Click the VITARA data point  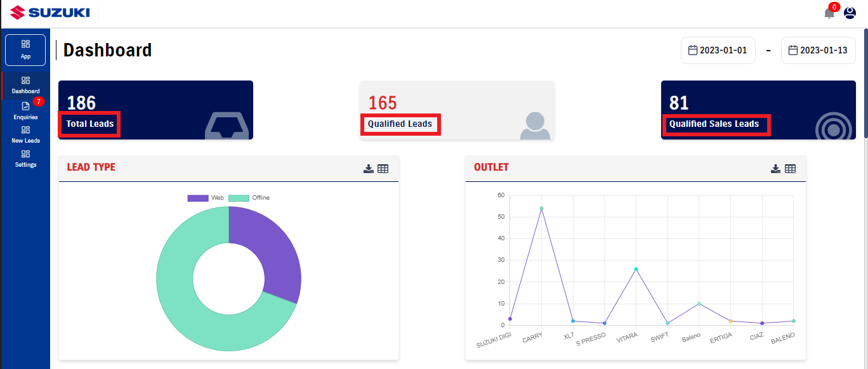coord(636,269)
